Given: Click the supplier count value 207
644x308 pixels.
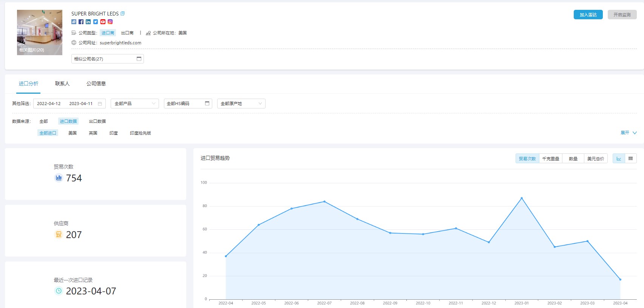Looking at the screenshot, I should click(74, 235).
